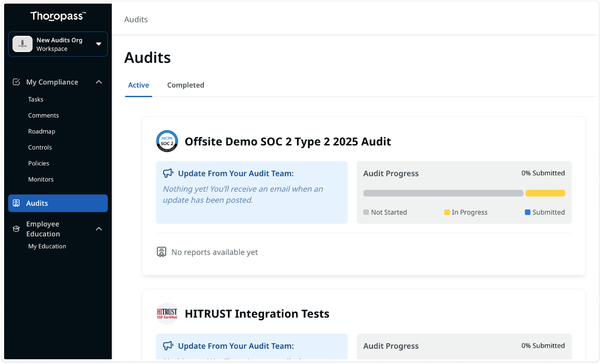This screenshot has height=364, width=601.
Task: Click the Audits sidebar icon
Action: pyautogui.click(x=16, y=203)
